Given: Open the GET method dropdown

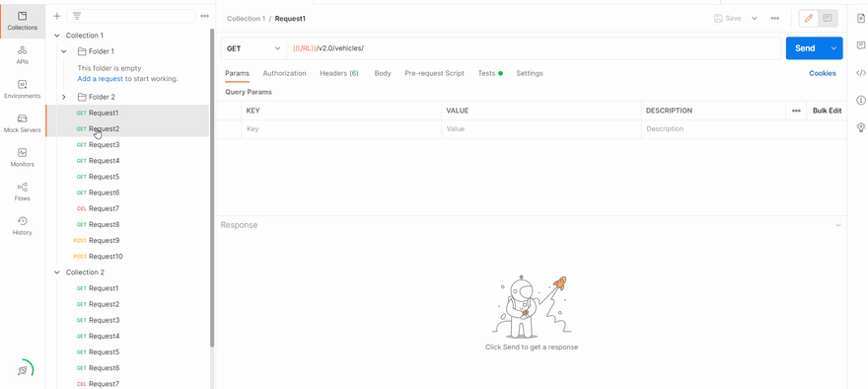Looking at the screenshot, I should pyautogui.click(x=253, y=48).
